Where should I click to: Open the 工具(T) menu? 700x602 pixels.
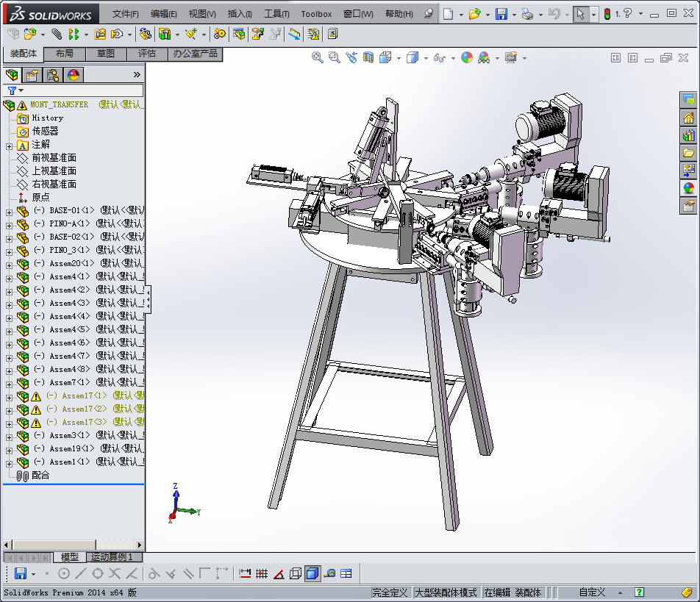tap(276, 14)
